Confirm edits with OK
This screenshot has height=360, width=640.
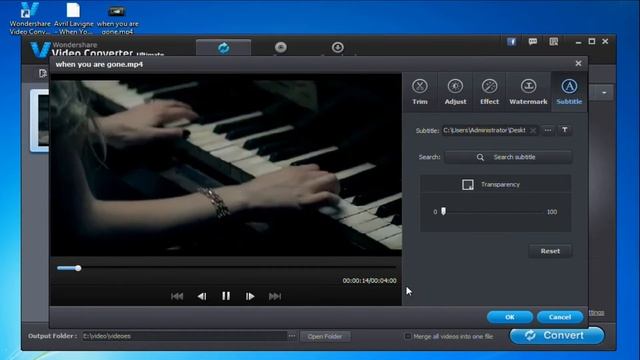[510, 317]
